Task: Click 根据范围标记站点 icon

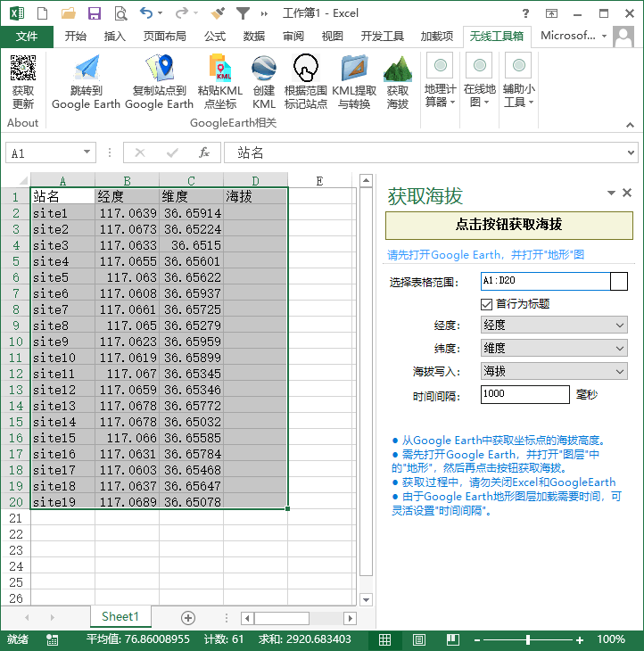Action: [x=306, y=67]
